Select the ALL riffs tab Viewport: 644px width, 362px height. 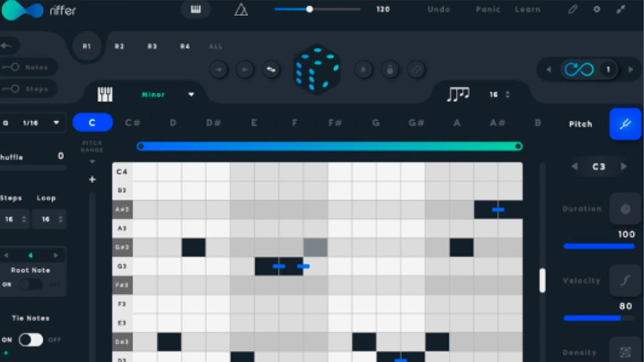215,46
